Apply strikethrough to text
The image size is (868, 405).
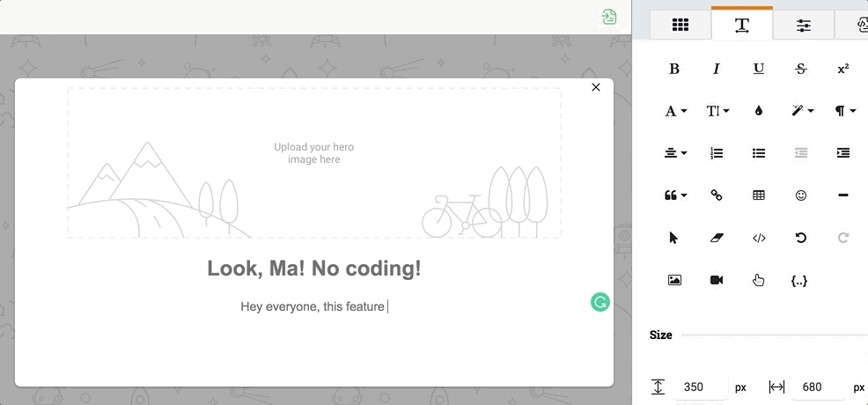click(x=801, y=69)
